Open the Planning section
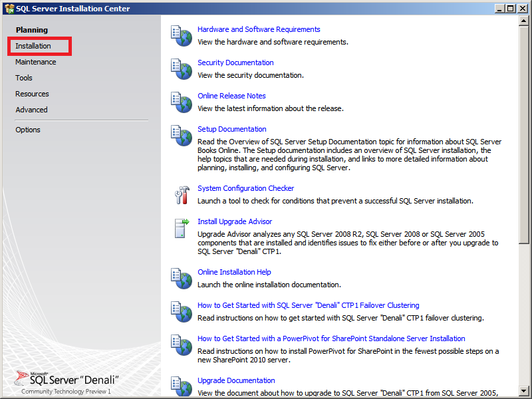 (x=32, y=30)
